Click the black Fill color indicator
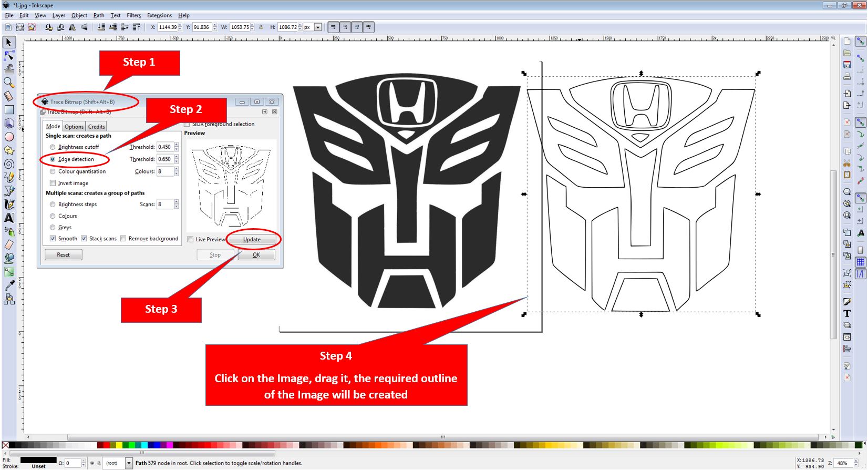 38,460
